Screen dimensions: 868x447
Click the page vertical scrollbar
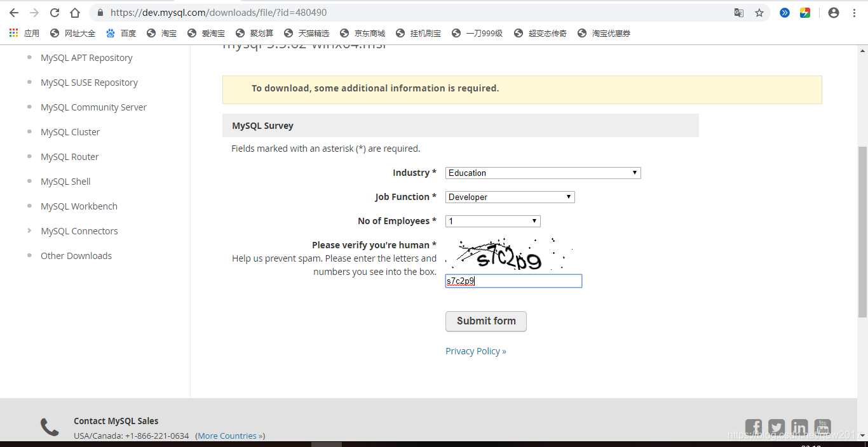pos(862,232)
